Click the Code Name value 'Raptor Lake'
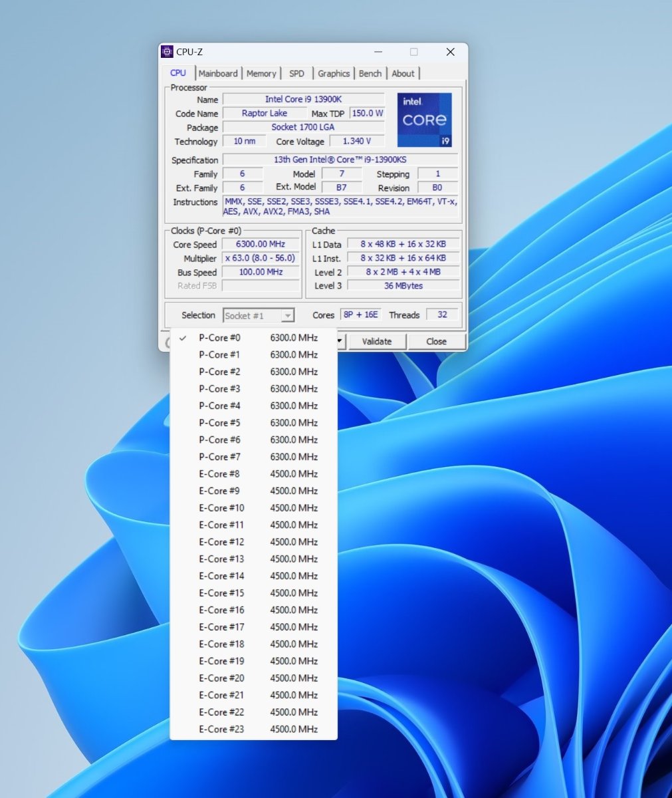Image resolution: width=672 pixels, height=798 pixels. (x=264, y=113)
